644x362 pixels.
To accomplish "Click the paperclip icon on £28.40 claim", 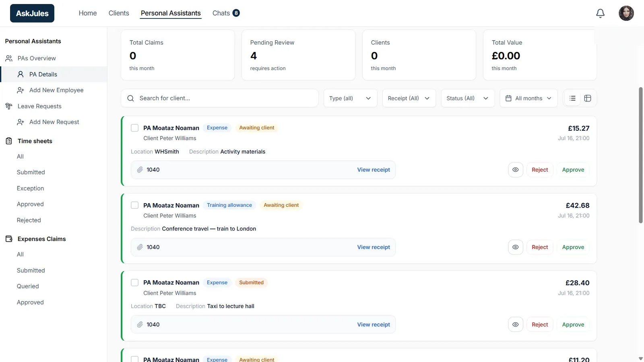I will pos(140,325).
